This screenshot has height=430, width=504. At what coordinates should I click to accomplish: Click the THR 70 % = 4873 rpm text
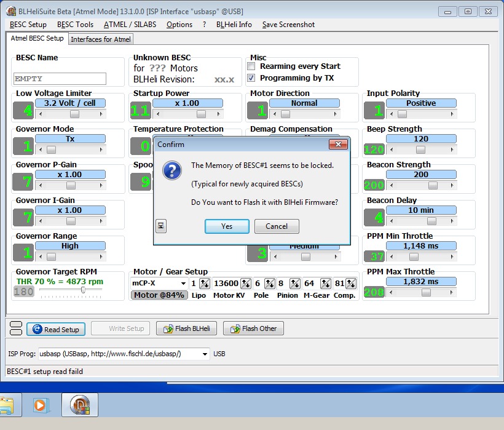pos(60,282)
